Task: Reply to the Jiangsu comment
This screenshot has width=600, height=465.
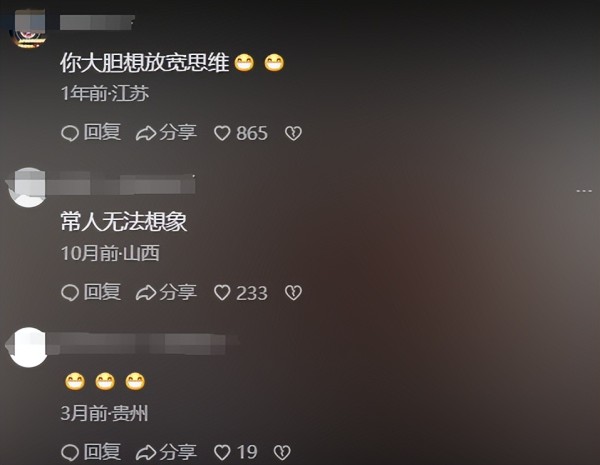Action: point(91,132)
